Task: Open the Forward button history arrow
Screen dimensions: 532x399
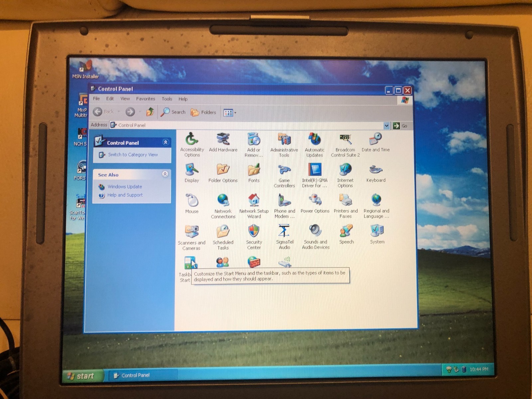Action: [140, 112]
